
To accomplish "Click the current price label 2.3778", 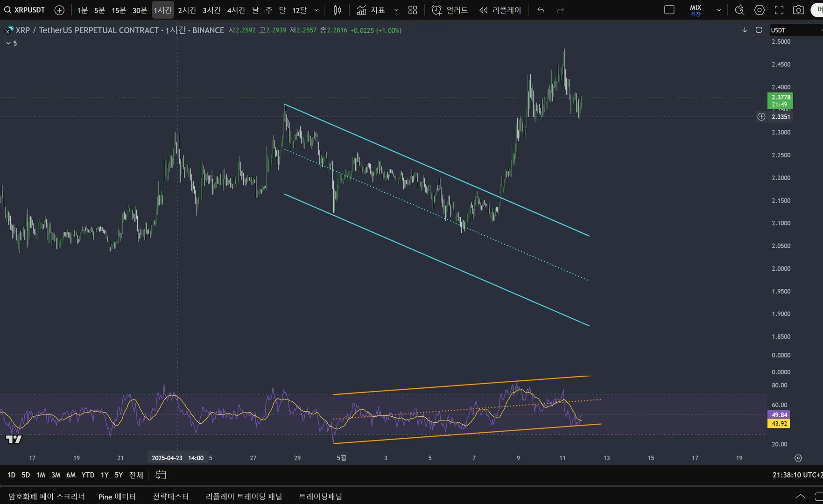I will point(780,100).
